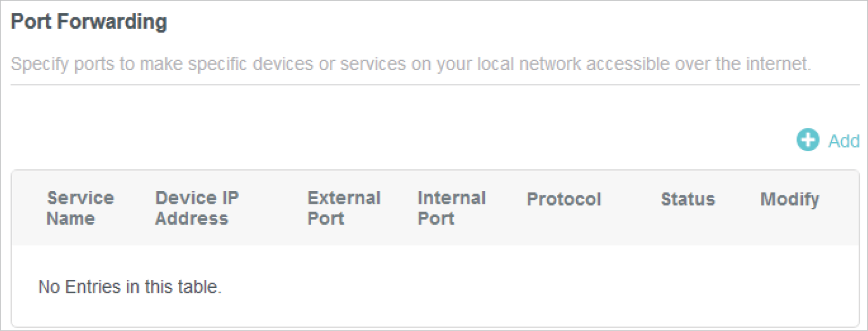Click the Service Name column header
This screenshot has width=868, height=331.
tap(80, 208)
